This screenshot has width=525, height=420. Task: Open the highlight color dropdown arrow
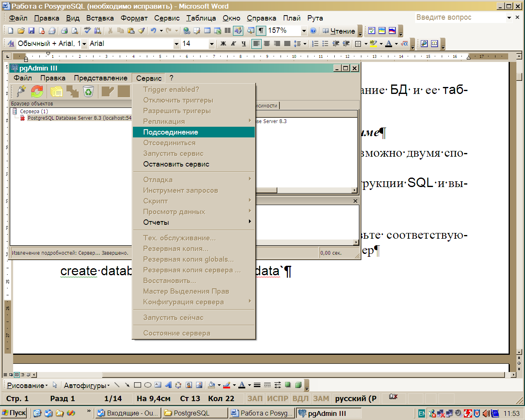click(x=381, y=43)
